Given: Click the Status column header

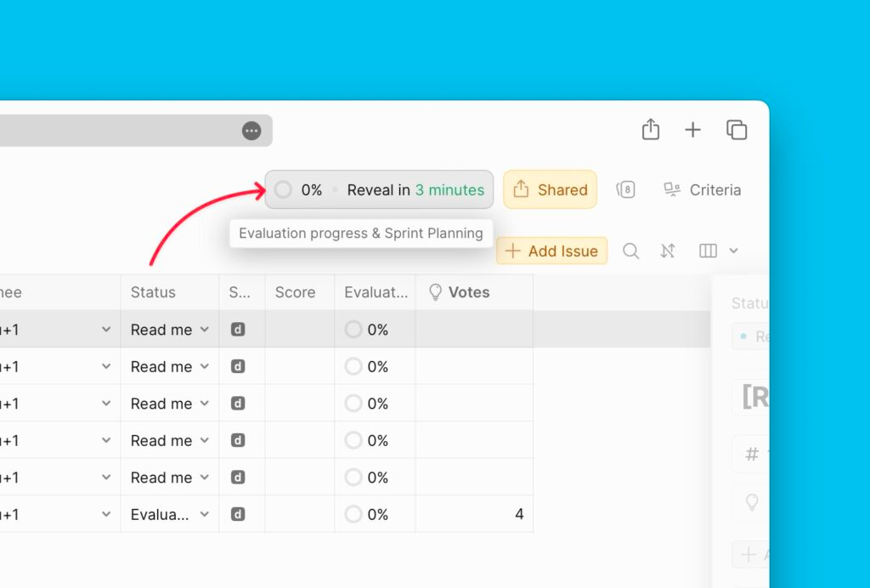Looking at the screenshot, I should (x=153, y=292).
